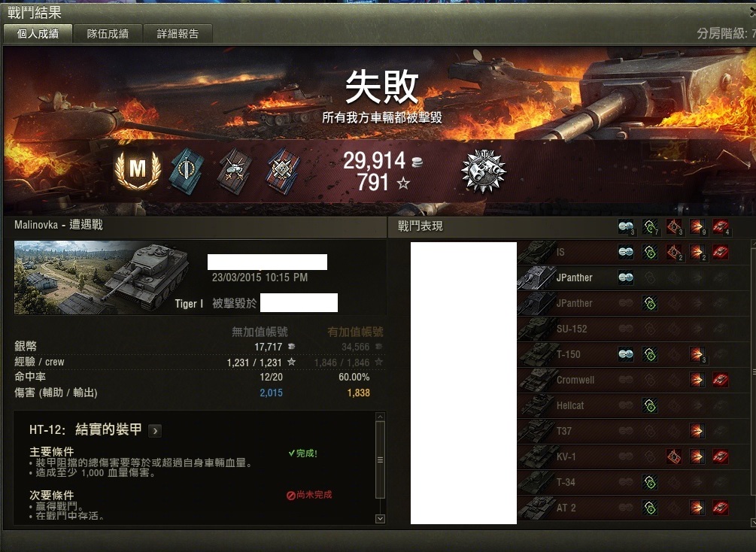This screenshot has width=756, height=552.
Task: Click the damage arrow icon on T-150 row
Action: pyautogui.click(x=697, y=354)
